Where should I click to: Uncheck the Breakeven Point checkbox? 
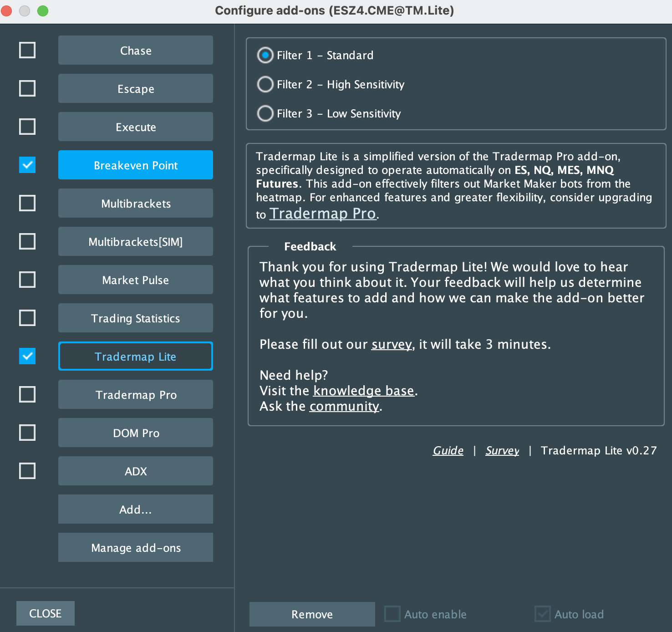(27, 165)
